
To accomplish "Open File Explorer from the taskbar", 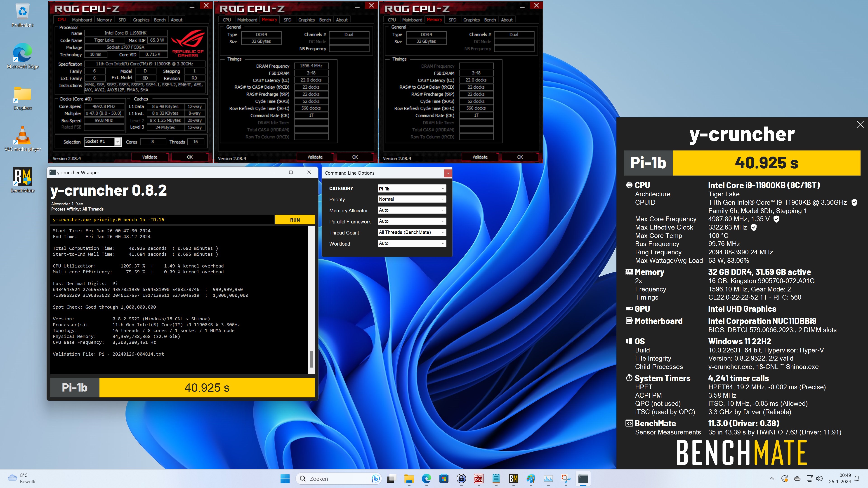I will (409, 479).
